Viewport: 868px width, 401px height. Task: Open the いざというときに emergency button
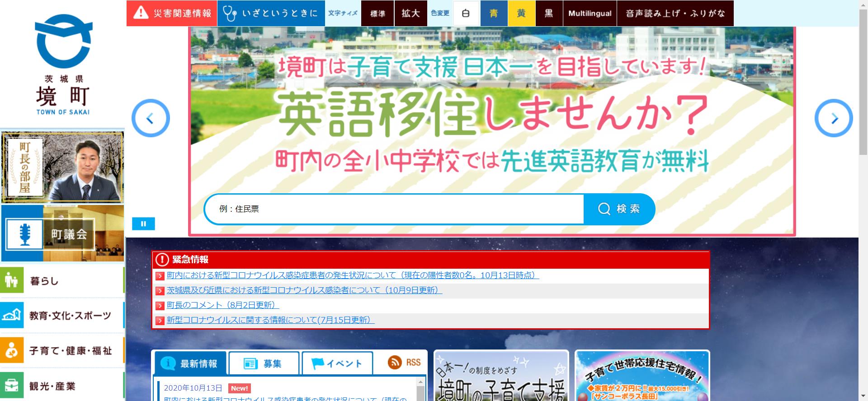point(271,13)
